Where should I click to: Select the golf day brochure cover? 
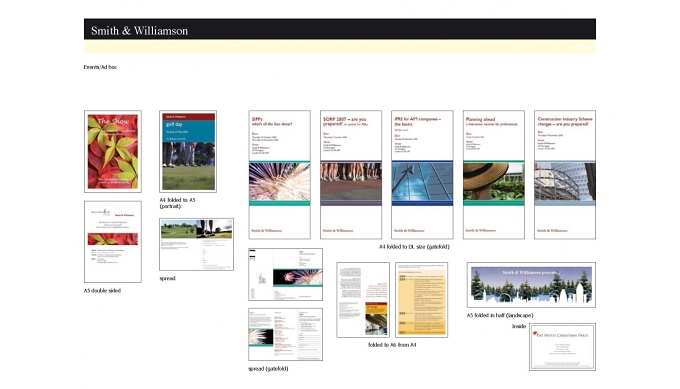(188, 151)
